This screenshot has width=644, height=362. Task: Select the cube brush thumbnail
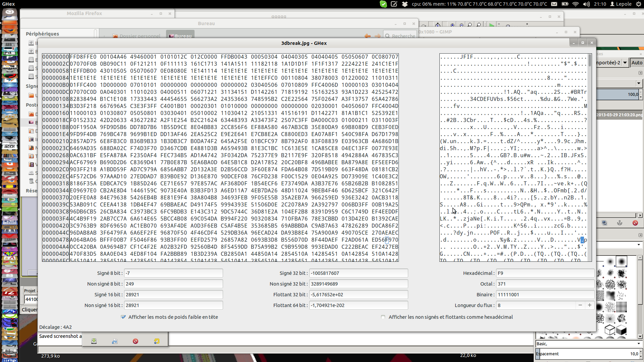(610, 330)
